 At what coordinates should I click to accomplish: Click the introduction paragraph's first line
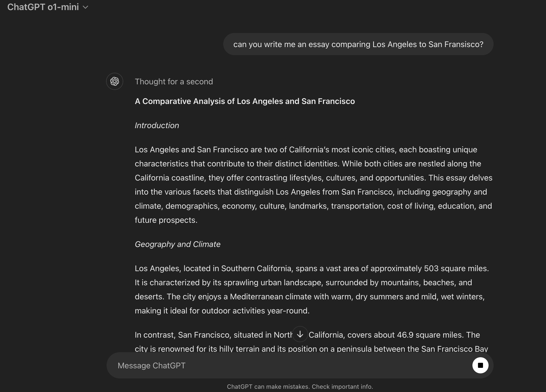(x=306, y=150)
